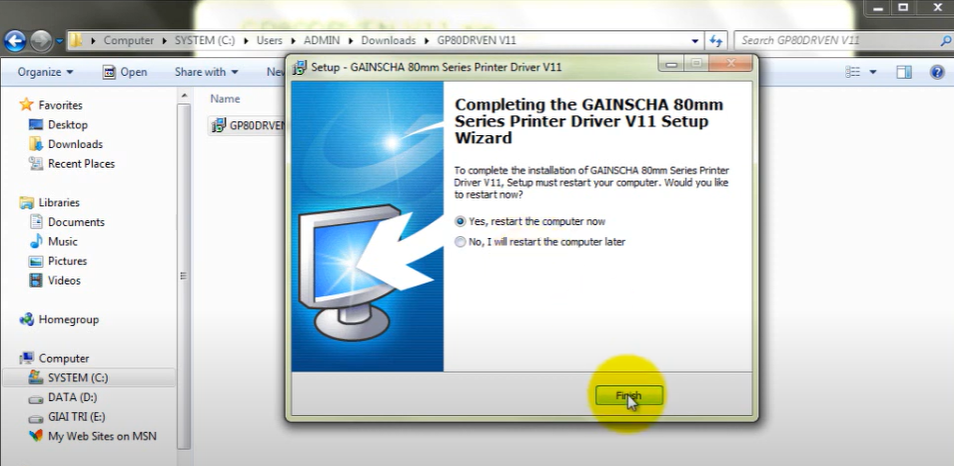The image size is (954, 466).
Task: Open Videos library
Action: (55, 280)
